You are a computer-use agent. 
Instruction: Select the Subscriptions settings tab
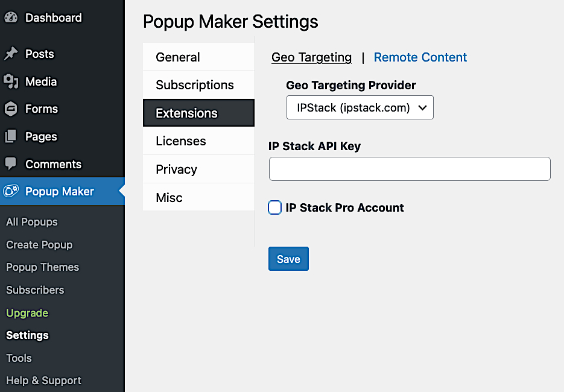click(x=198, y=85)
